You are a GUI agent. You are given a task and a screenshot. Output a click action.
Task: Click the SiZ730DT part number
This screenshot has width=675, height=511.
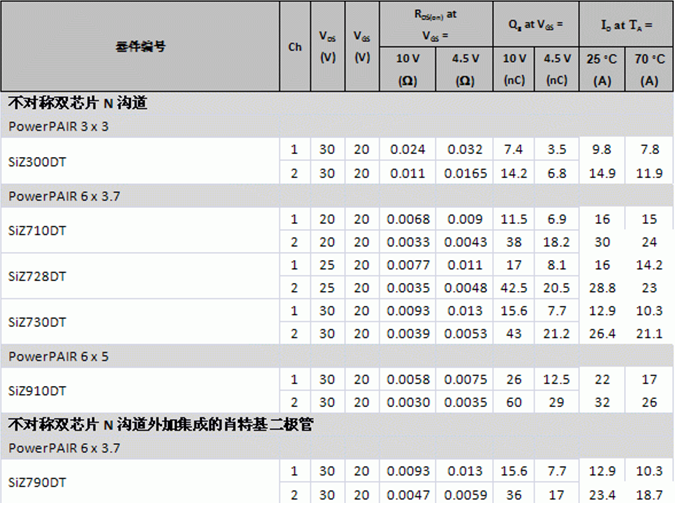[37, 322]
